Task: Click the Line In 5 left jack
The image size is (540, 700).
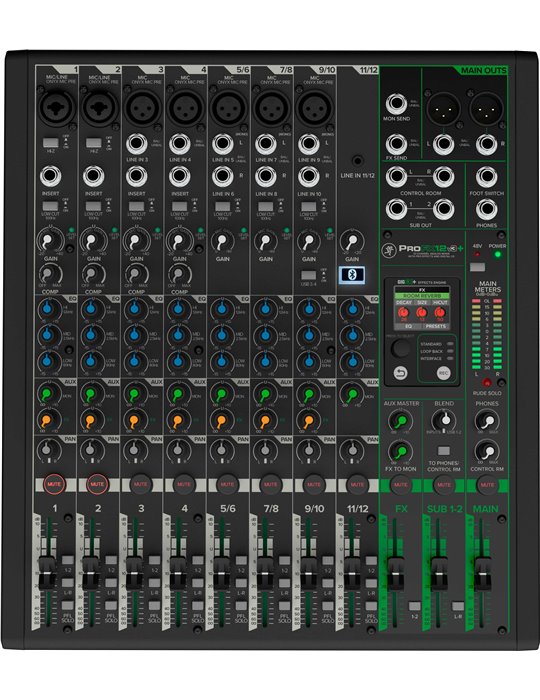Action: click(x=222, y=143)
